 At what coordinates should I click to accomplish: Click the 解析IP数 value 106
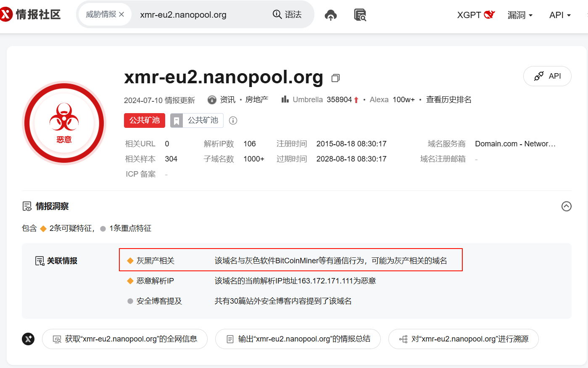(x=250, y=144)
